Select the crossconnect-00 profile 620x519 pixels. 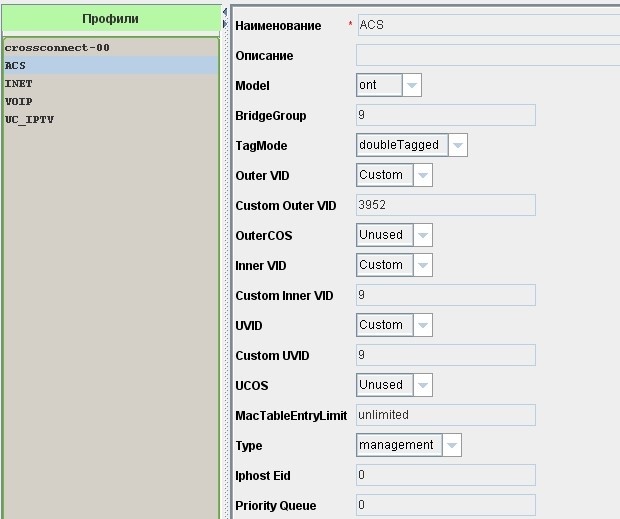[x=57, y=48]
